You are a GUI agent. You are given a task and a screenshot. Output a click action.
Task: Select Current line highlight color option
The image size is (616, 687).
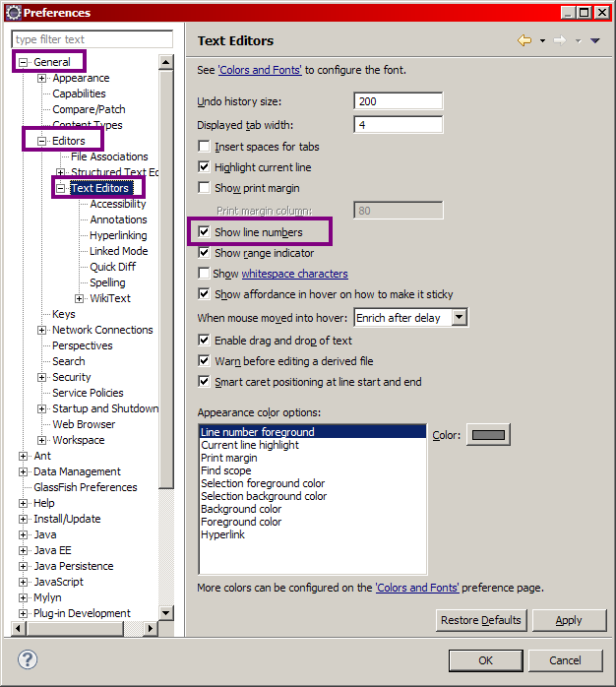click(250, 445)
